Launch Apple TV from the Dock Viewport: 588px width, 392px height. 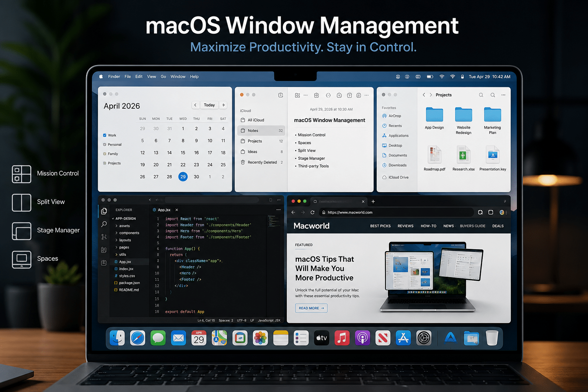click(x=322, y=338)
